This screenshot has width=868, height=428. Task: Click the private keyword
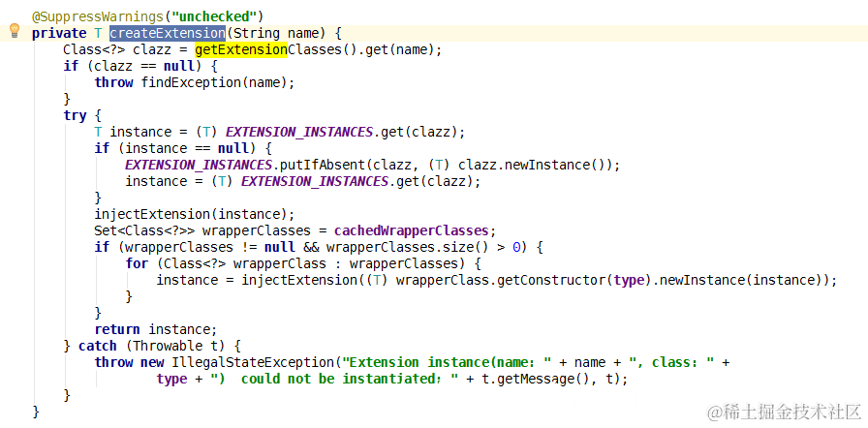tap(59, 33)
